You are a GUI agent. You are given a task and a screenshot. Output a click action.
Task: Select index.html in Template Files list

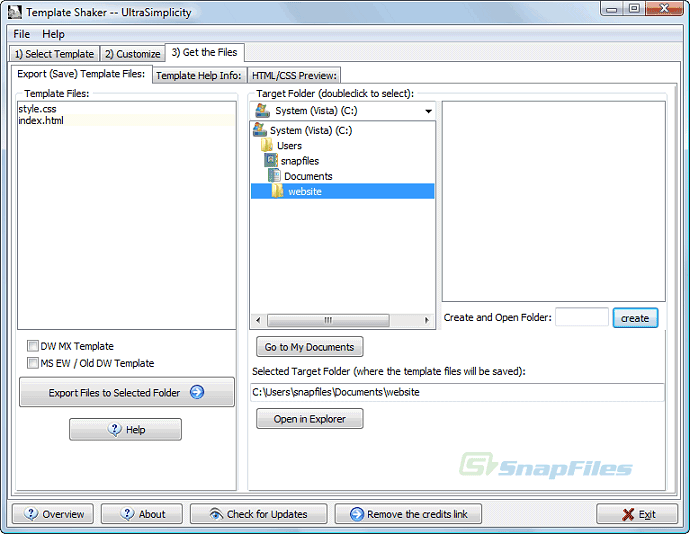[x=126, y=120]
